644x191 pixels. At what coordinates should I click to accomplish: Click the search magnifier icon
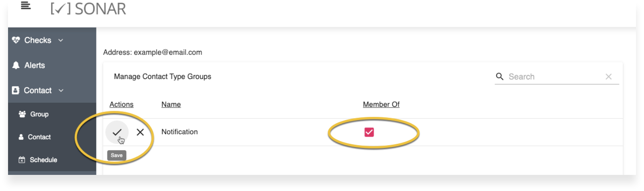pyautogui.click(x=500, y=76)
